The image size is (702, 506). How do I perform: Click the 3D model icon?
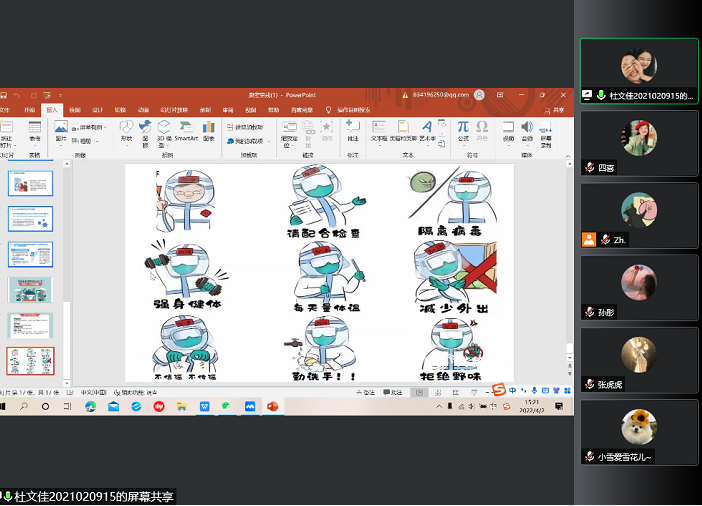coord(161,130)
